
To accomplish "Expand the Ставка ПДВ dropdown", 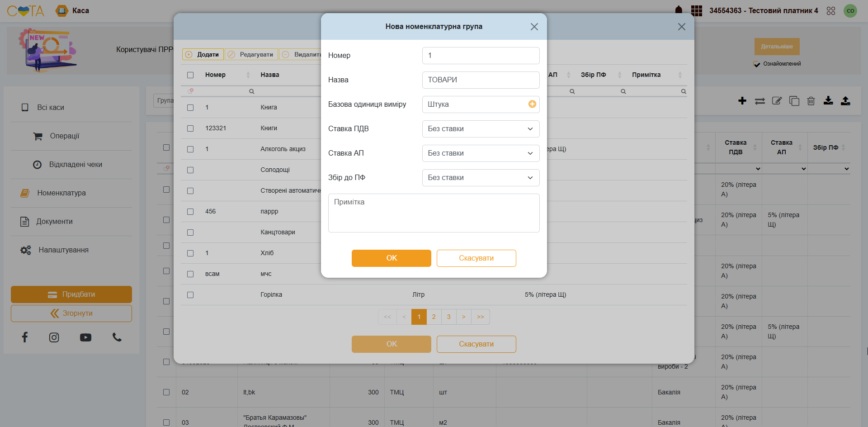I will coord(481,129).
